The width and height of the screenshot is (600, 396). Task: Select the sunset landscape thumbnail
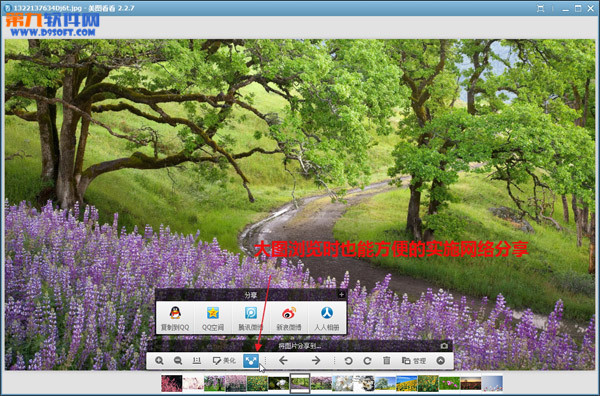pos(471,383)
